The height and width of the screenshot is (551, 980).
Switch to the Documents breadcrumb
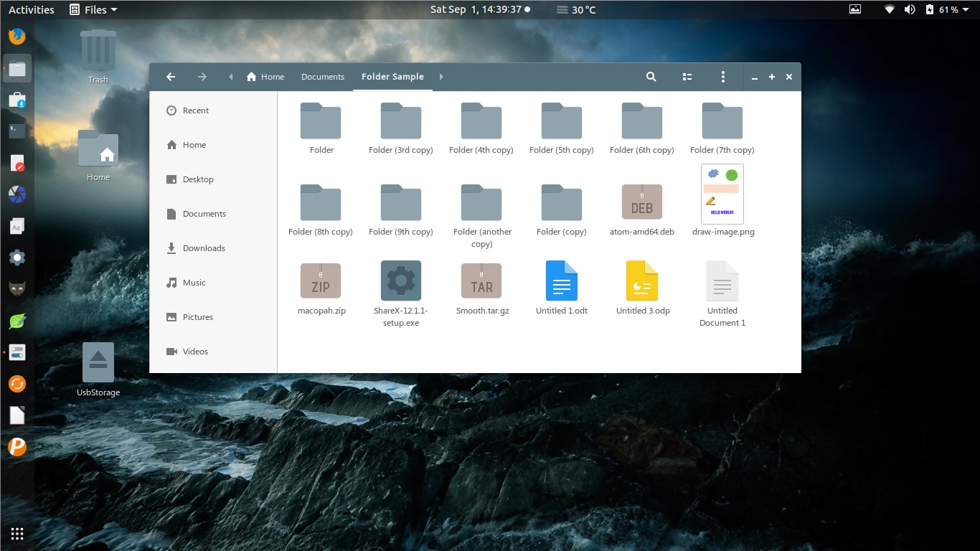323,76
